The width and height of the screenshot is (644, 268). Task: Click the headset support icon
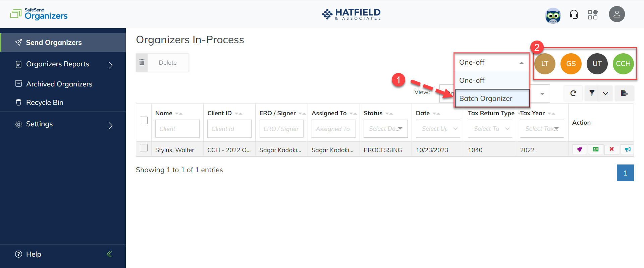(574, 14)
